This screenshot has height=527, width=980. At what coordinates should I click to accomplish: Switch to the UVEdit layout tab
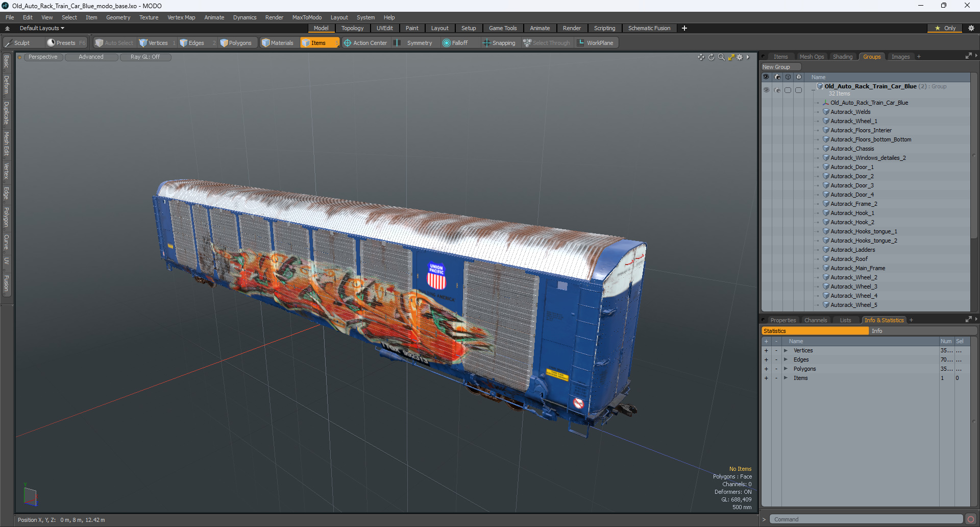click(x=384, y=28)
